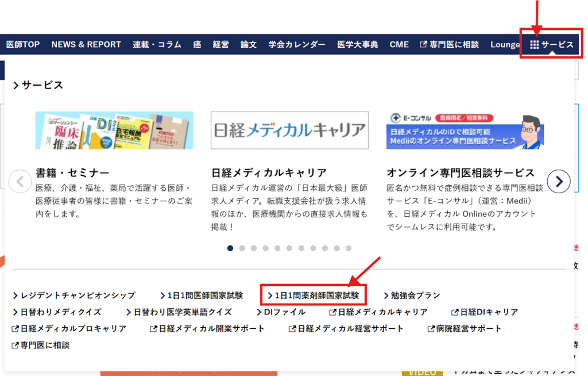Expand the サービス section heading chevron
Screen dimensions: 588x376
tap(16, 86)
